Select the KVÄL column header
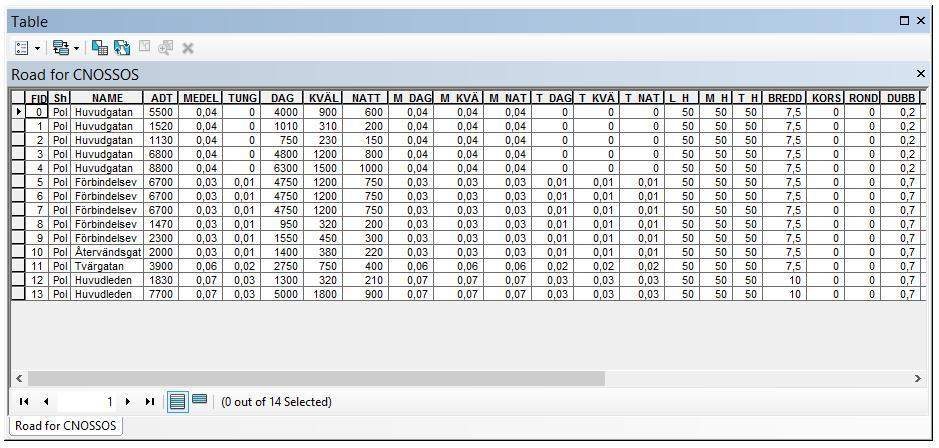939x448 pixels. [323, 98]
